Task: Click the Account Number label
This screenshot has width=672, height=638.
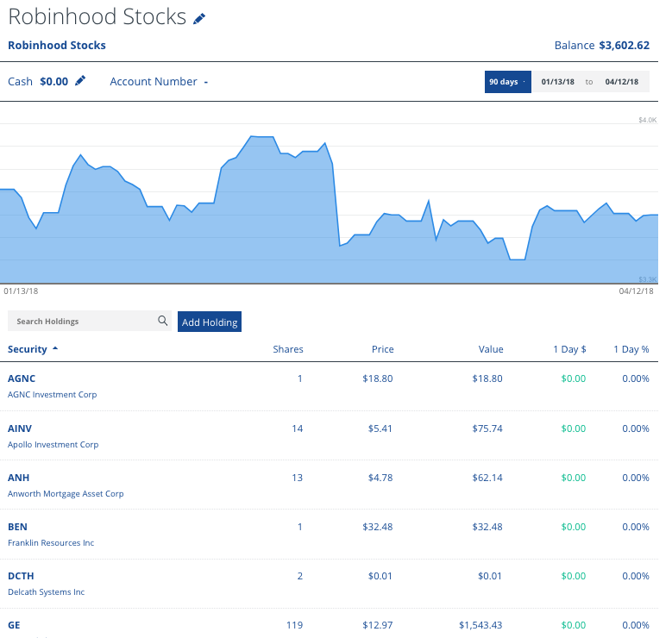Action: pos(154,81)
